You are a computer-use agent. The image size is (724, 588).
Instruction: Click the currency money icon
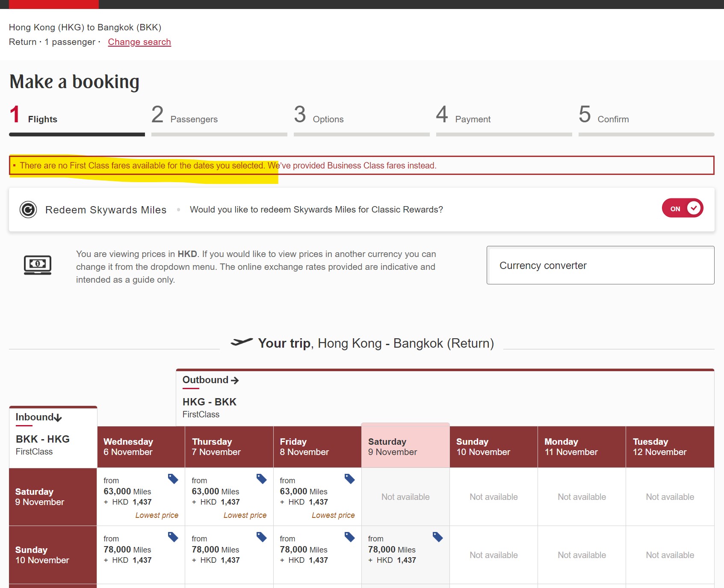pyautogui.click(x=38, y=265)
